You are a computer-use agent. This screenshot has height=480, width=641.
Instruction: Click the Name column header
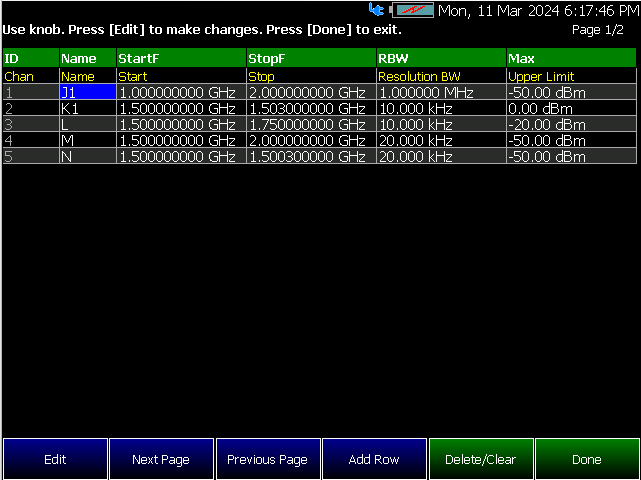click(88, 58)
